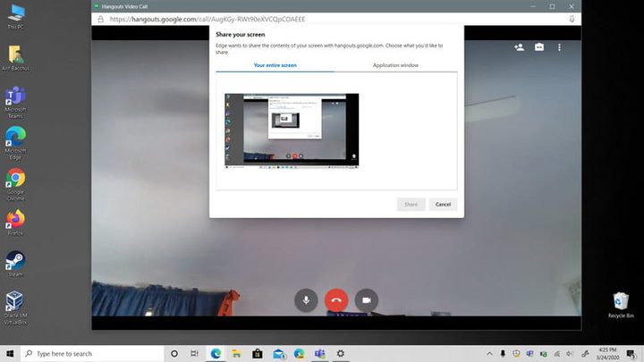
Task: Select the Arif Bacchus folder on the desktop
Action: 15,58
